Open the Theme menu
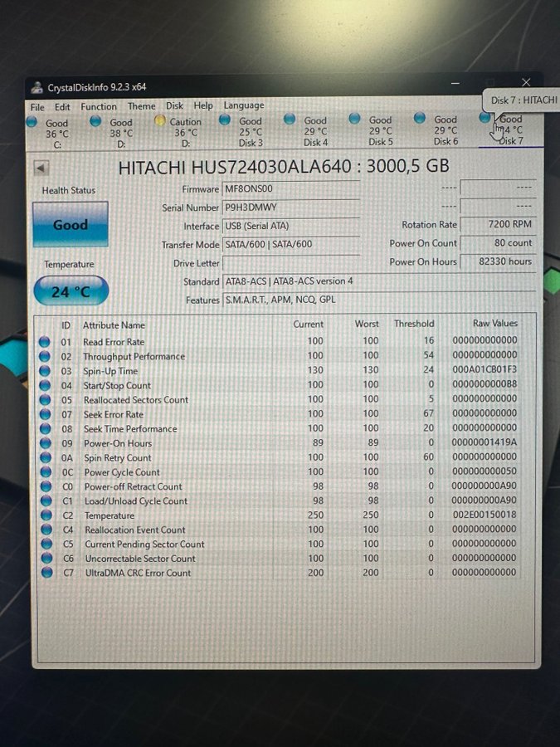This screenshot has height=747, width=560. [x=141, y=106]
